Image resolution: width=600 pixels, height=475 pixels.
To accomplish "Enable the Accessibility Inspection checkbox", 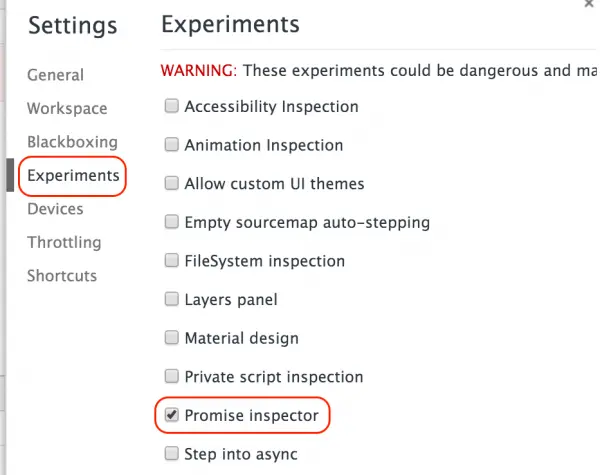I will point(172,106).
